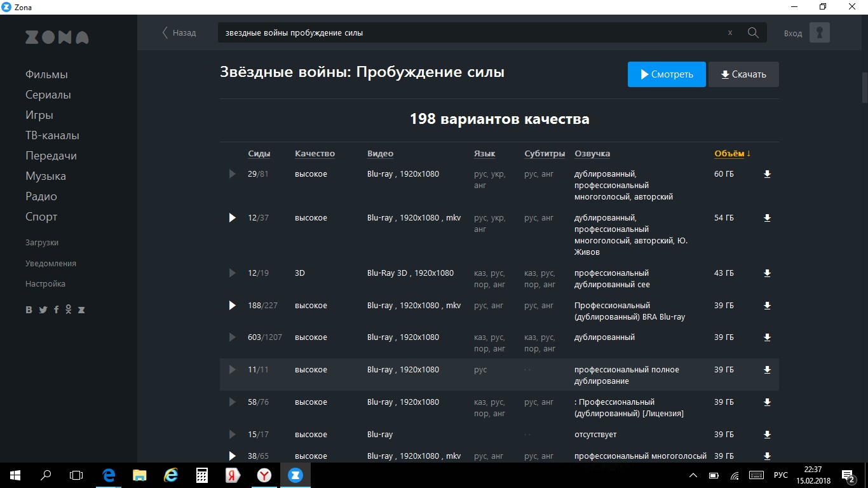
Task: Open the Спорт section
Action: 41,217
